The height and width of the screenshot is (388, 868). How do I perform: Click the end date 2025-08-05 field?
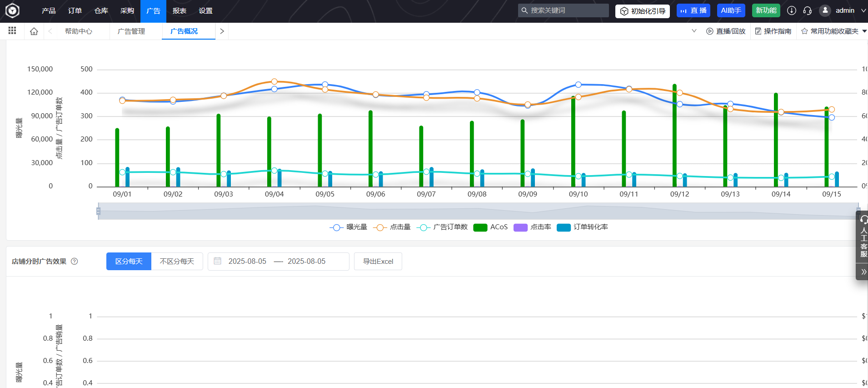[x=307, y=262]
